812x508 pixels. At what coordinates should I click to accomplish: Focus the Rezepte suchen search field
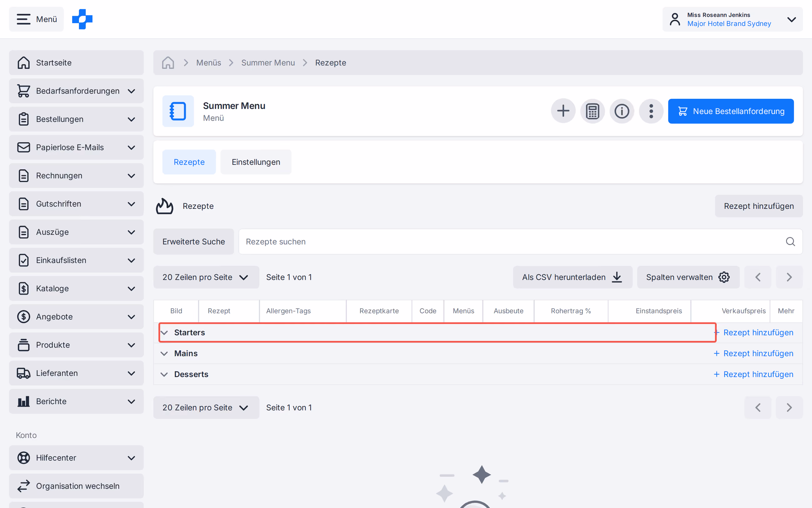[x=520, y=242]
